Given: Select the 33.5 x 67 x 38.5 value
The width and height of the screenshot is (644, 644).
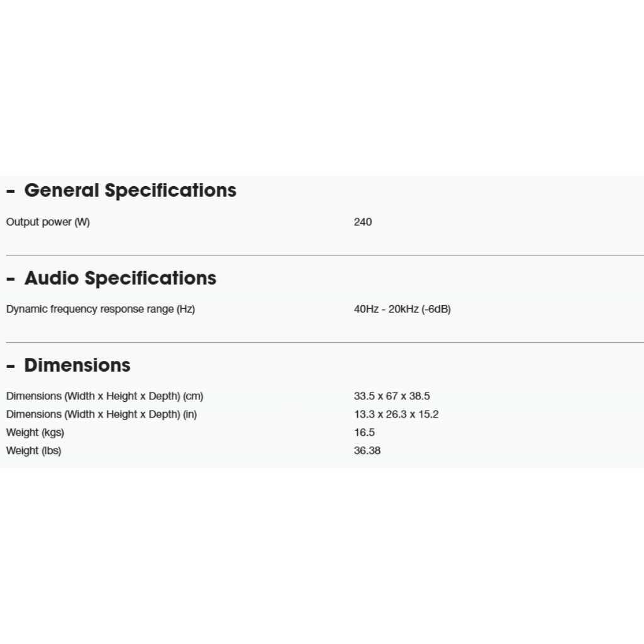Looking at the screenshot, I should [392, 396].
